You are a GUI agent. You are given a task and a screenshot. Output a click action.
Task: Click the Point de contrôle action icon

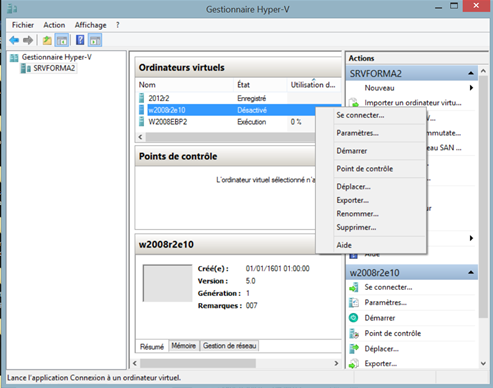[354, 333]
